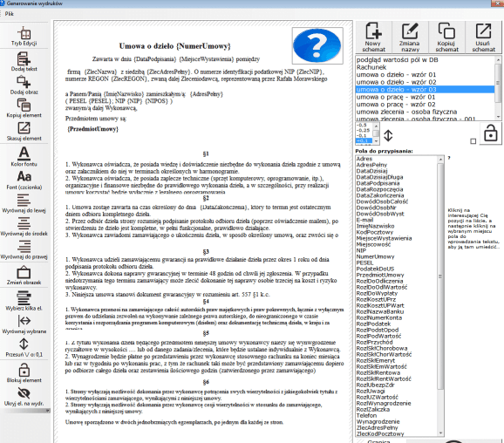This screenshot has width=504, height=443.
Task: Align text with Wyrównaj do lewej
Action: coord(24,204)
